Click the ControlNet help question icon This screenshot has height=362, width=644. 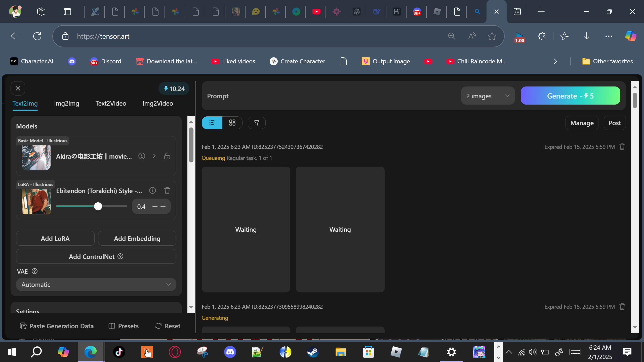(x=120, y=256)
